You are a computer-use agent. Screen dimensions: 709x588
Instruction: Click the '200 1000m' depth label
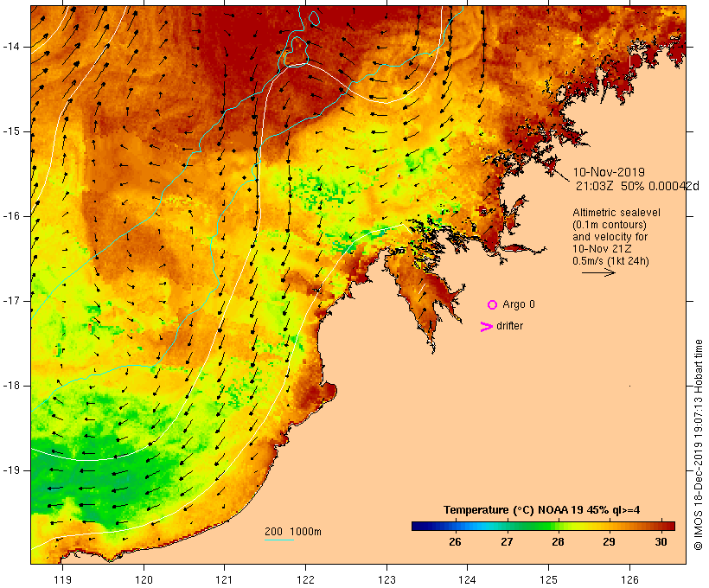pyautogui.click(x=293, y=532)
